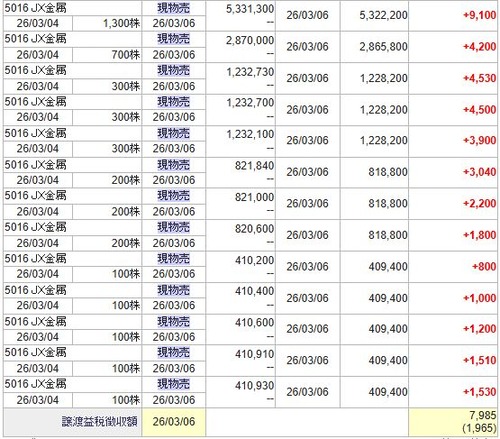
Task: Select the acquisition cost 2,865,800
Action: tap(383, 47)
